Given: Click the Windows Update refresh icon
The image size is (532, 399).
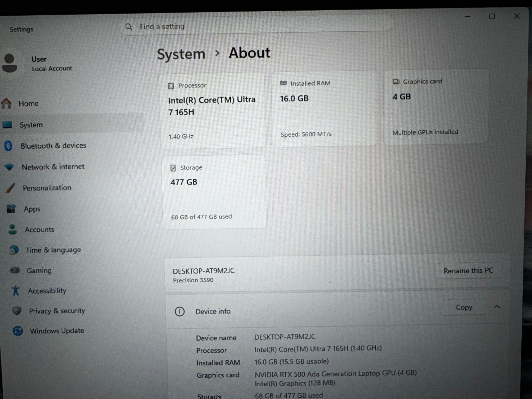Looking at the screenshot, I should pos(18,331).
